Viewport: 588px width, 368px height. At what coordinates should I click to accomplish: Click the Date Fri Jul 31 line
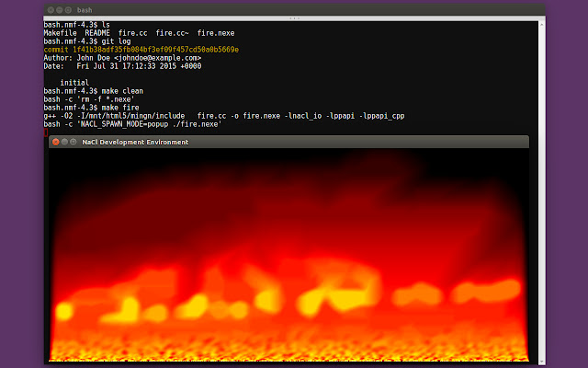(x=122, y=66)
